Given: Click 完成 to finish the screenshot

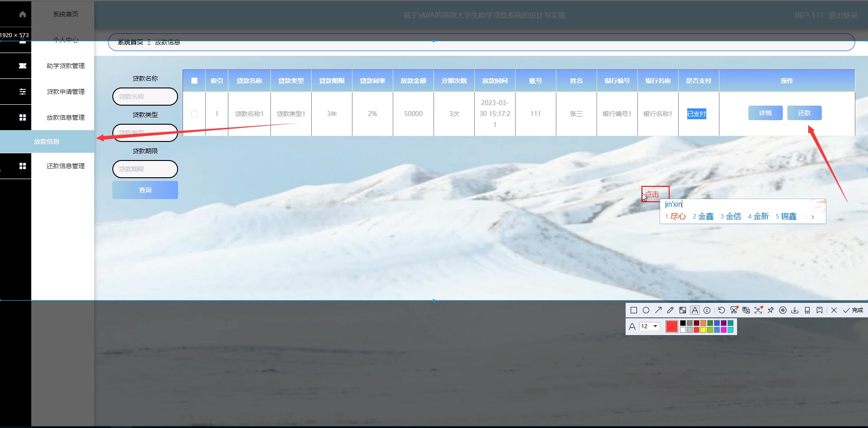Looking at the screenshot, I should pos(853,311).
